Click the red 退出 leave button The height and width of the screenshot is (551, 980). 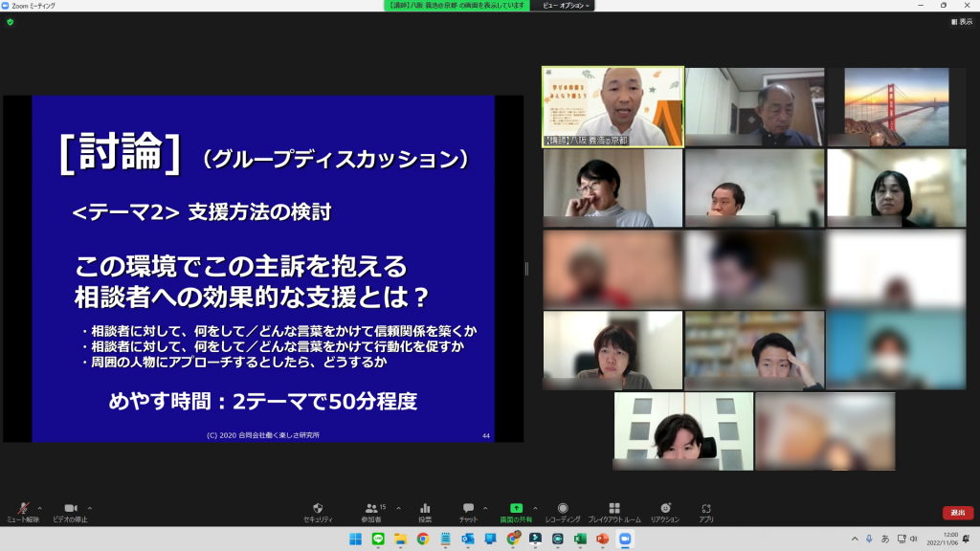(x=957, y=513)
